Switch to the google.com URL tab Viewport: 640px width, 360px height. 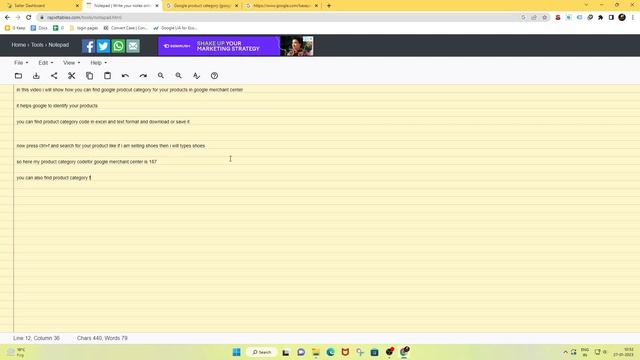pos(282,6)
